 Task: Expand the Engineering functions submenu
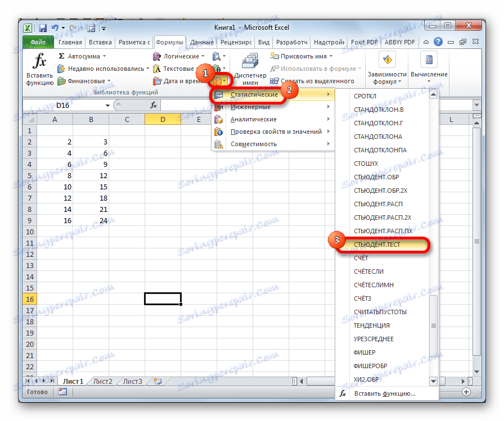pyautogui.click(x=273, y=107)
